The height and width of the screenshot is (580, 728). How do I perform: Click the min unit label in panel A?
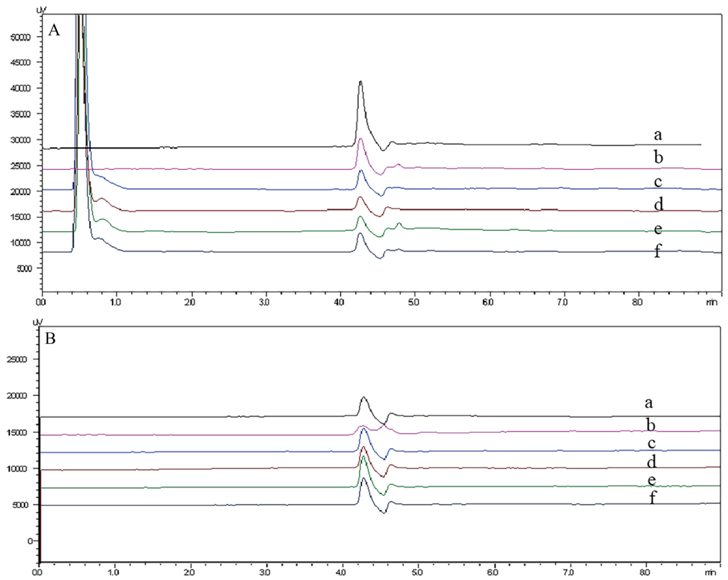(x=712, y=302)
